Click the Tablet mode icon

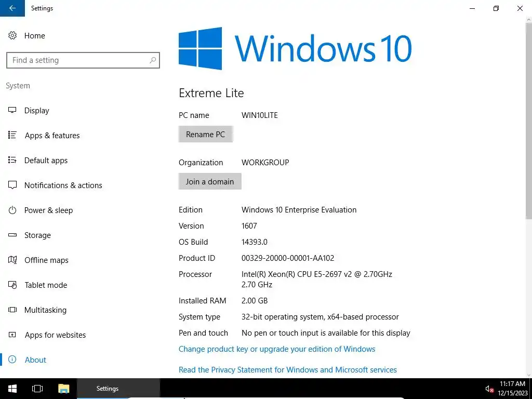12,285
